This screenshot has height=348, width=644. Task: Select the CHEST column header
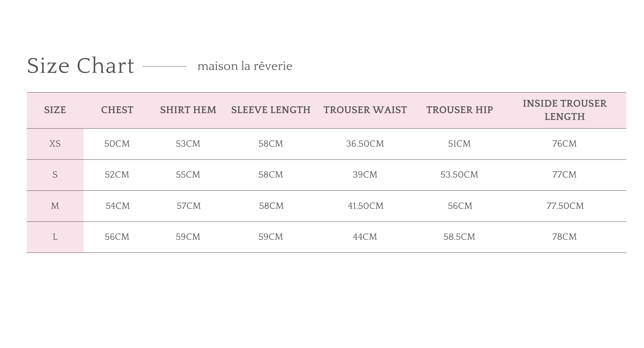[x=117, y=110]
